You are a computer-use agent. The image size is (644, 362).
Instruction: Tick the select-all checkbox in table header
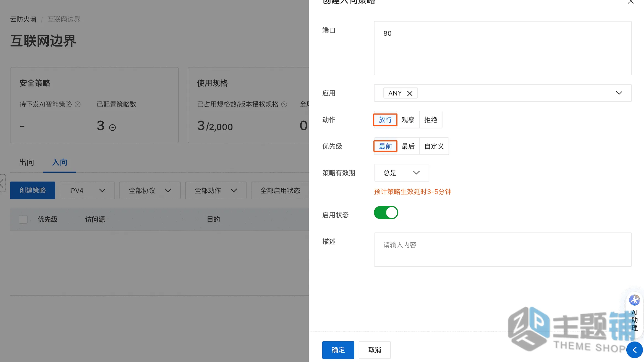pyautogui.click(x=23, y=219)
